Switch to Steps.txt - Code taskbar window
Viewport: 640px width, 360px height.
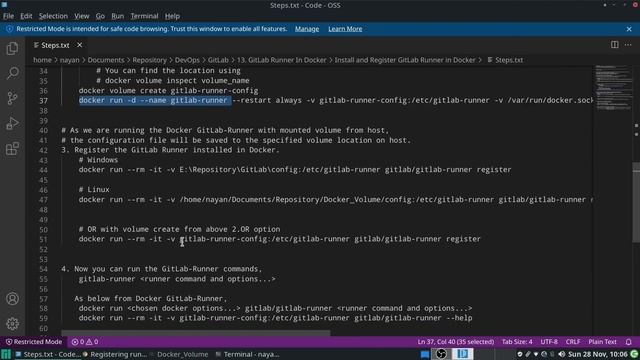(48, 354)
